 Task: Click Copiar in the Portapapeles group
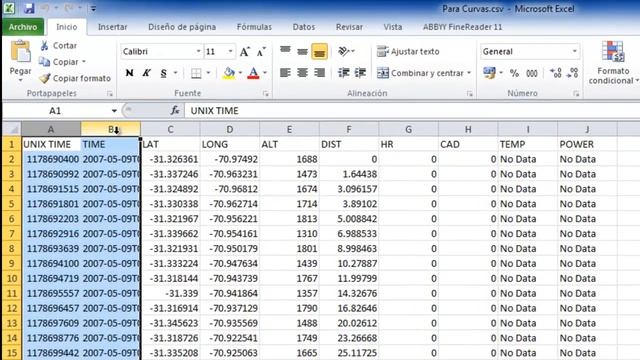click(58, 62)
